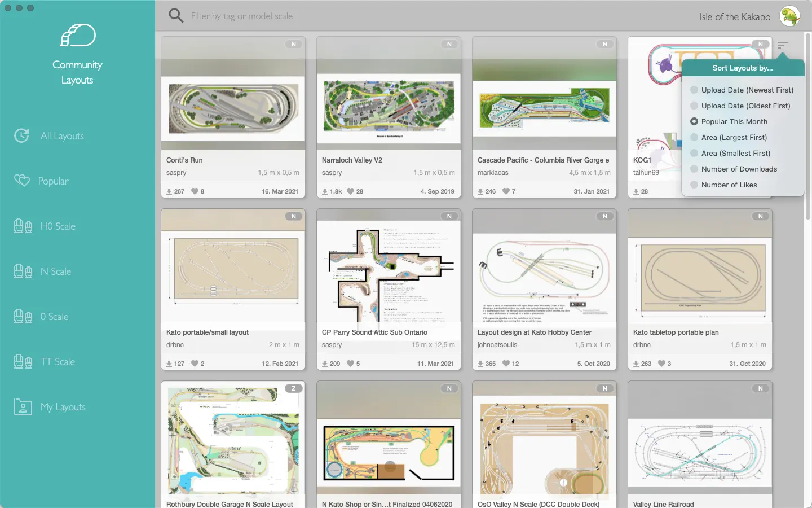Open the Kakapo parrot profile avatar

click(x=790, y=16)
